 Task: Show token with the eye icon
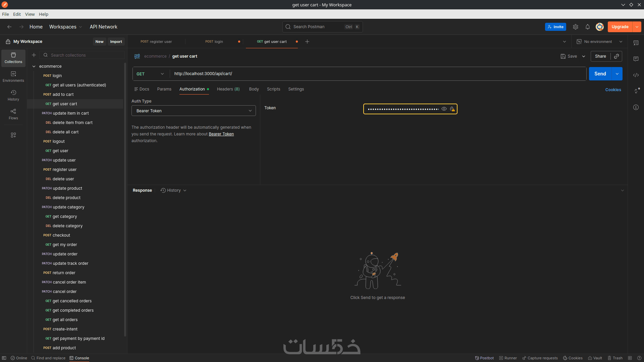tap(444, 109)
